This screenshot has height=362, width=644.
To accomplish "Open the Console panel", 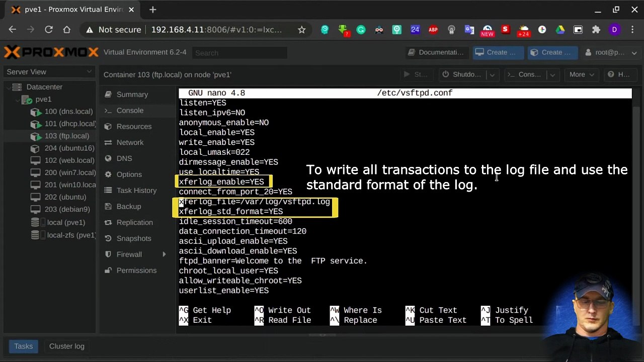I will pyautogui.click(x=130, y=110).
